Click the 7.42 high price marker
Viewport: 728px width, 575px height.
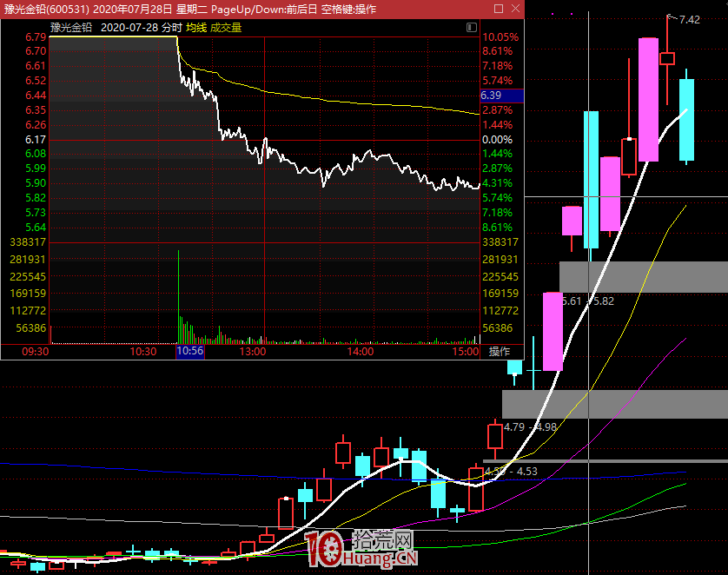[x=688, y=19]
